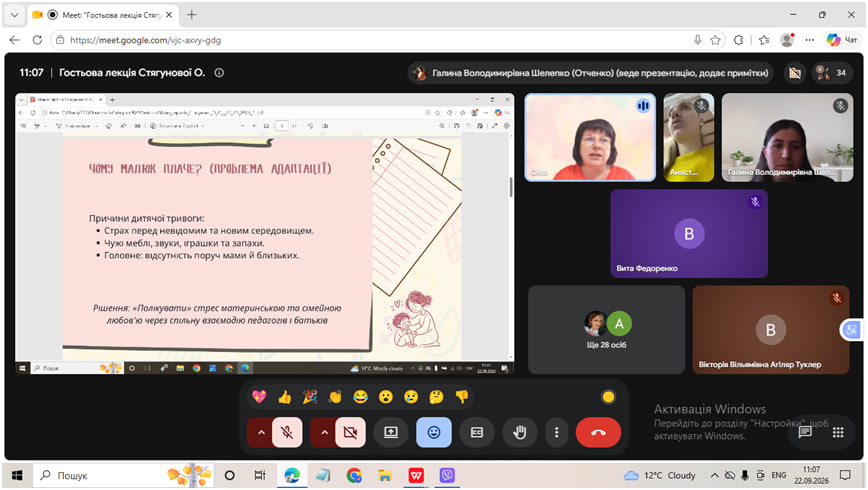This screenshot has height=490, width=868.
Task: Send the party popper reaction
Action: 310,396
